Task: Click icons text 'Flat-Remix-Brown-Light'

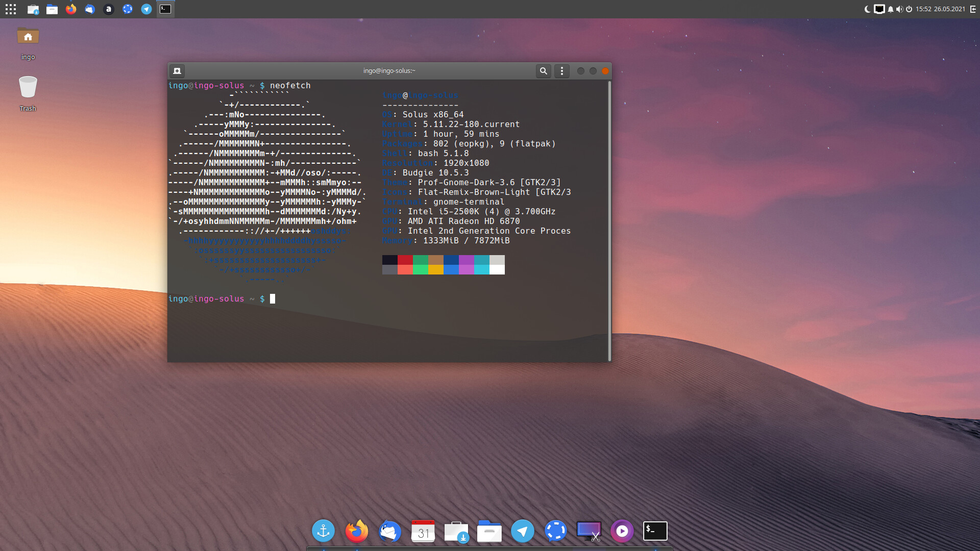Action: 474,192
